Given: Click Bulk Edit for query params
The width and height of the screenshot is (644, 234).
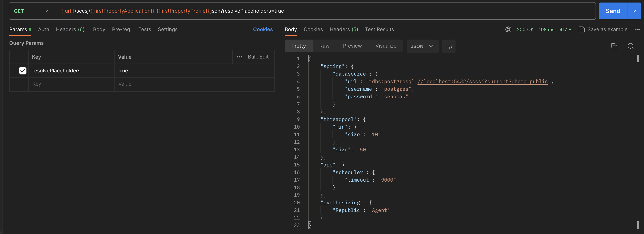Looking at the screenshot, I should pyautogui.click(x=258, y=57).
